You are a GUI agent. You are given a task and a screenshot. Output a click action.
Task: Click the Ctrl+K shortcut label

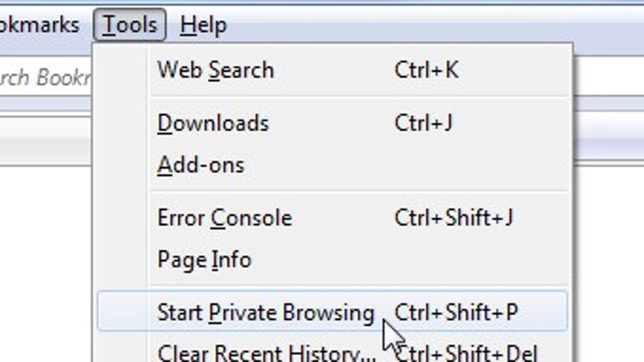(427, 70)
